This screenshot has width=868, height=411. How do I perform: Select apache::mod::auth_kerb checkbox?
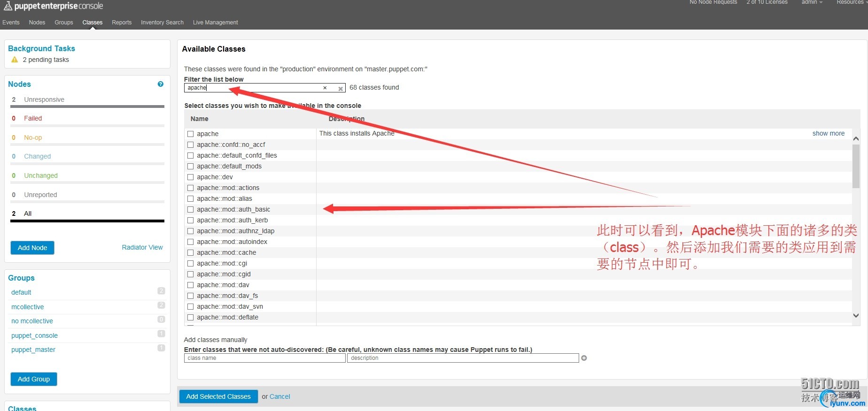tap(191, 220)
